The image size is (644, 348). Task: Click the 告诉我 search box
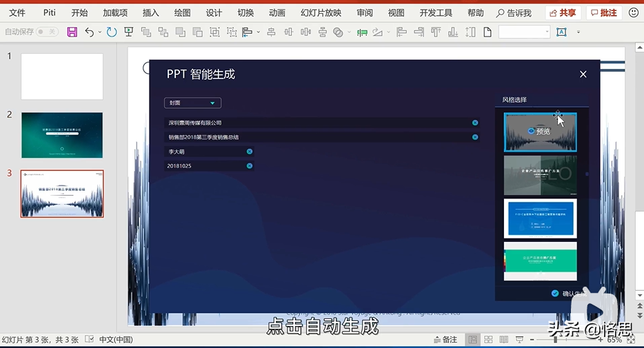[514, 13]
